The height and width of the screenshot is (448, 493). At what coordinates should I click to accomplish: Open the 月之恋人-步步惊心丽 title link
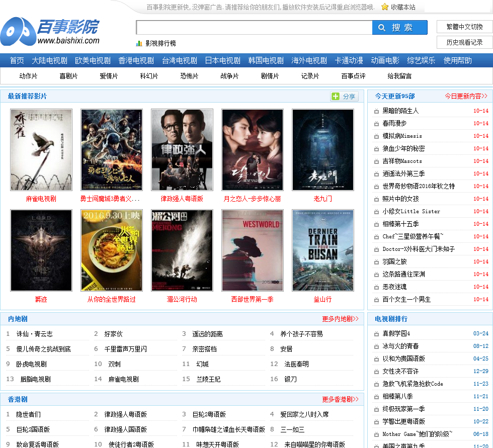coord(252,199)
